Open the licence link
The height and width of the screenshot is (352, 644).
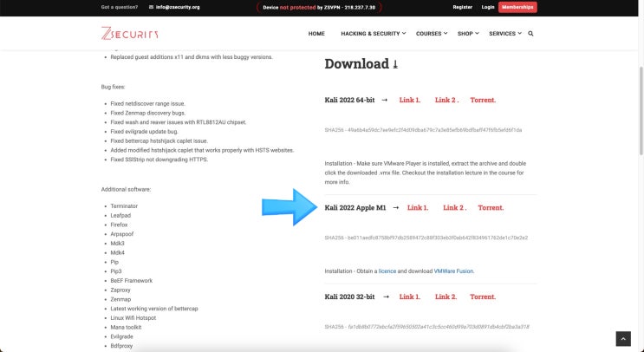(x=387, y=271)
